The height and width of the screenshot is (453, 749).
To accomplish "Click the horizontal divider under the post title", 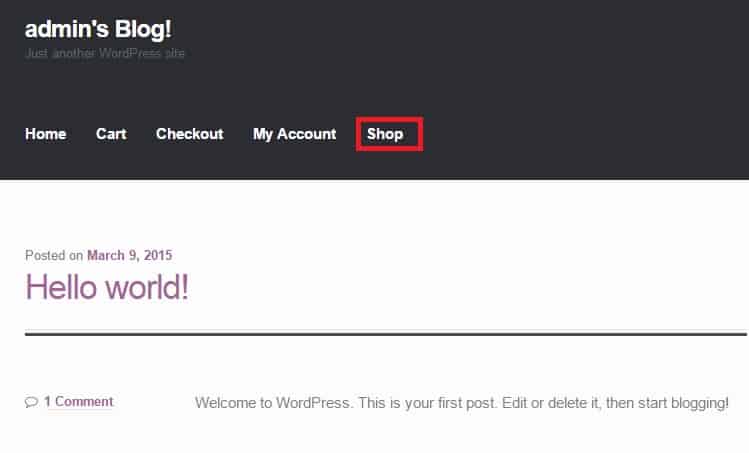I will pos(386,334).
